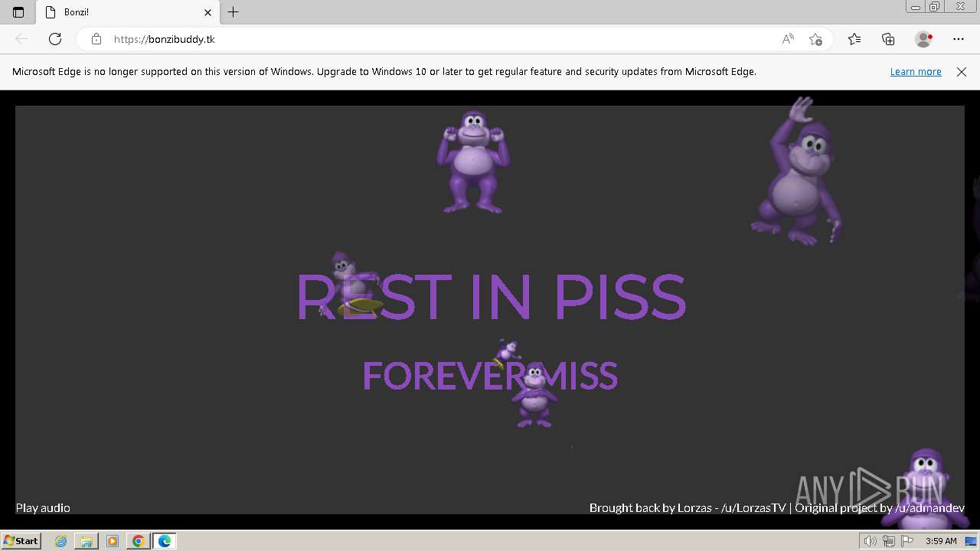
Task: Open the Collections panel
Action: (x=888, y=39)
